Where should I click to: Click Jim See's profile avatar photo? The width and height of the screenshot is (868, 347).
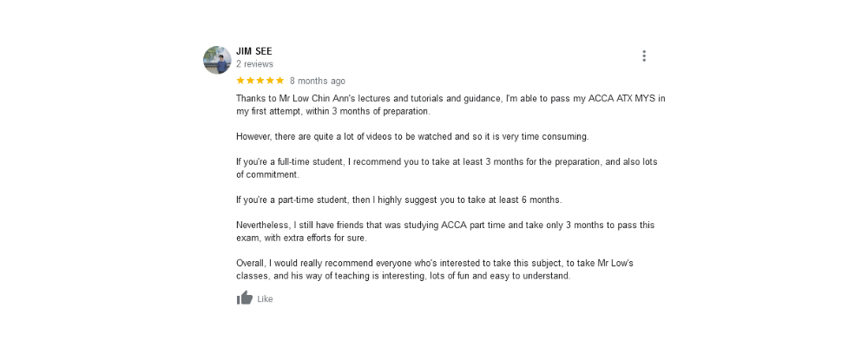[x=217, y=60]
